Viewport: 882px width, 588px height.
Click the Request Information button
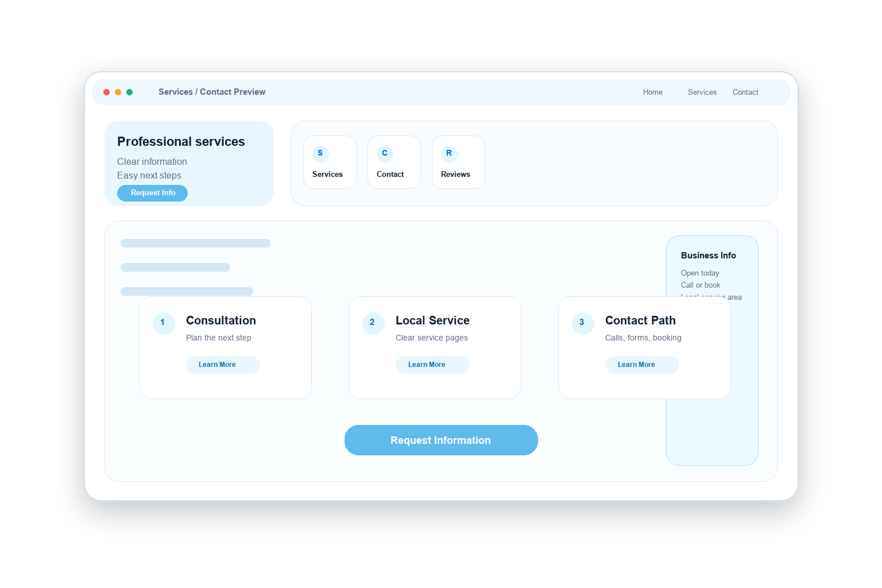[441, 440]
